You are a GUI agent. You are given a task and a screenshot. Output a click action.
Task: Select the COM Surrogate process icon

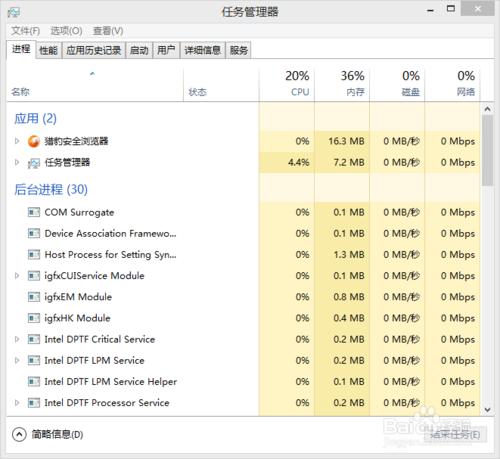[x=34, y=212]
